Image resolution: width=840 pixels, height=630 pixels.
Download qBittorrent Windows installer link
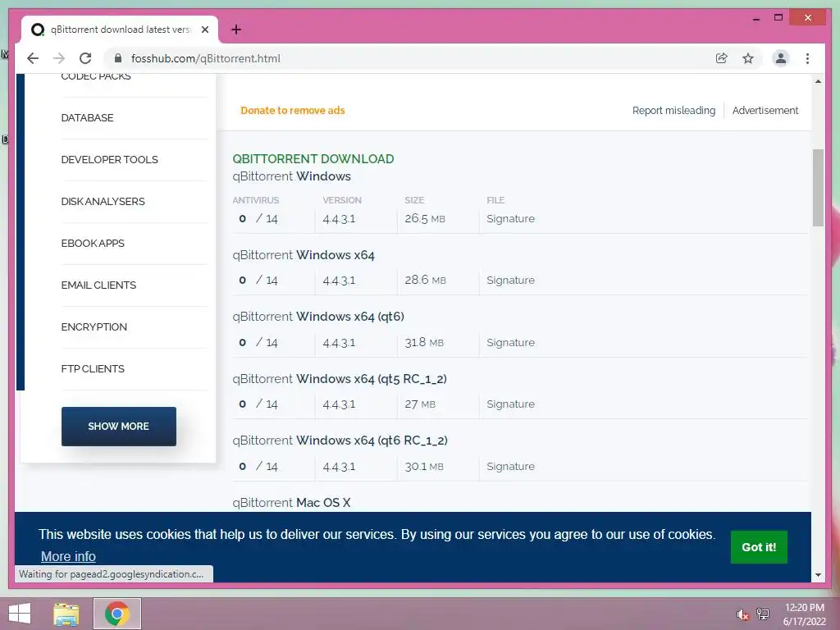pos(291,176)
